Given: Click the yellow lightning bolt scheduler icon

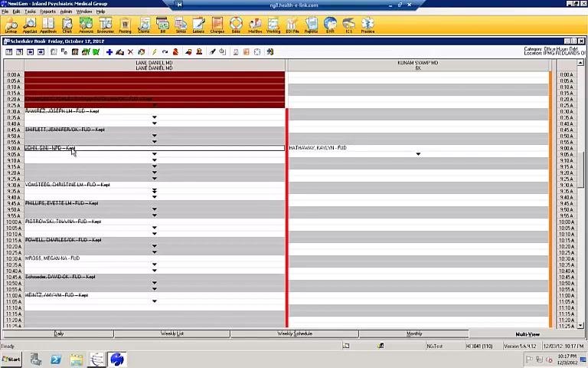Looking at the screenshot, I should pos(154,52).
